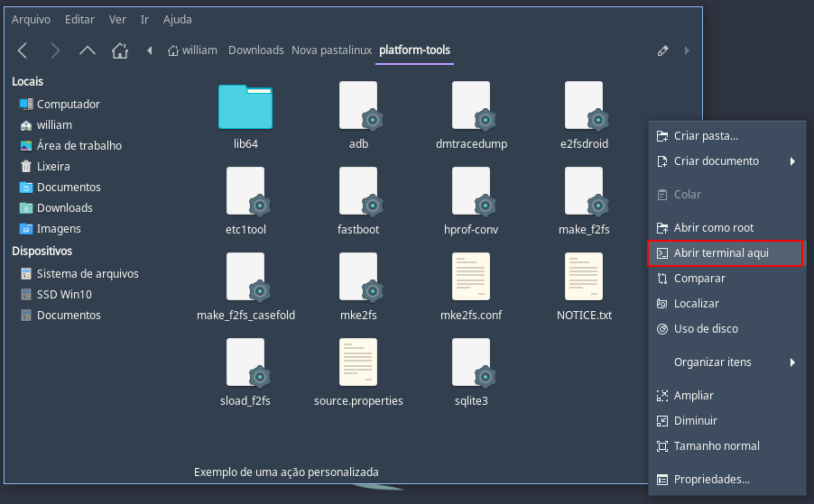Viewport: 814px width, 504px height.
Task: Go to home folder via the house icon
Action: pos(120,50)
